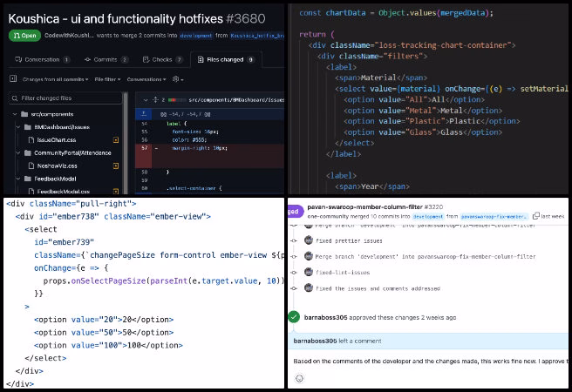Click the BMDashboard/Issues folder icon
The width and height of the screenshot is (572, 392).
[28, 127]
